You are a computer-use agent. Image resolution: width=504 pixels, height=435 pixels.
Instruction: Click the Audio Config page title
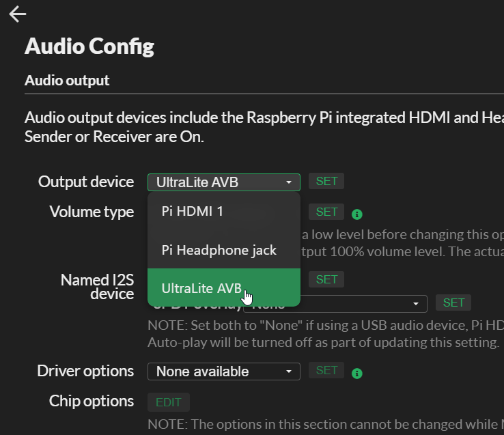point(89,46)
